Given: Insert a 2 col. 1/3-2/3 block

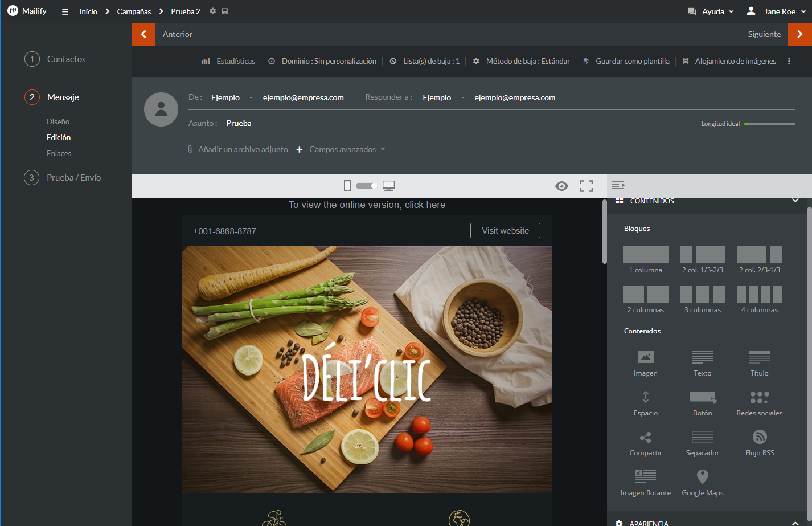Looking at the screenshot, I should tap(703, 260).
